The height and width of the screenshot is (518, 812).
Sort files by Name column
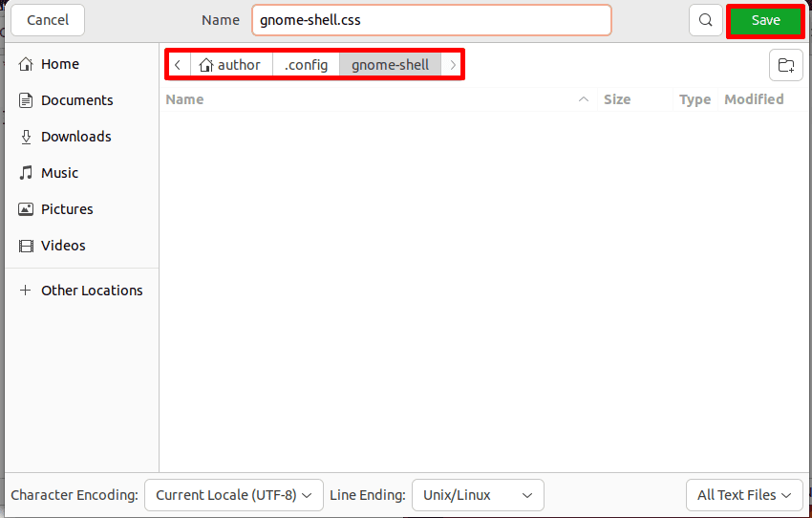pos(378,99)
